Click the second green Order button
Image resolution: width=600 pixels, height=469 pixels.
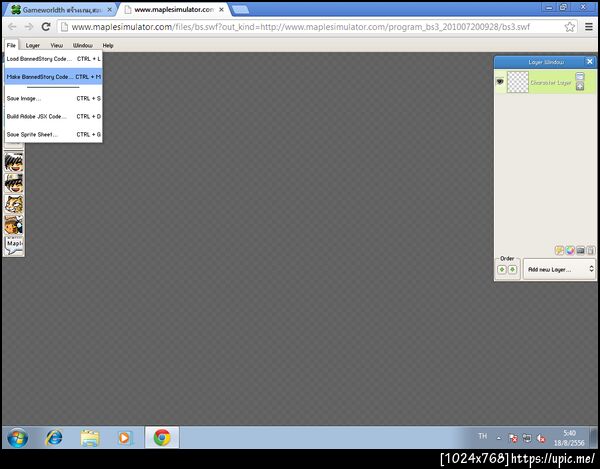tap(512, 270)
